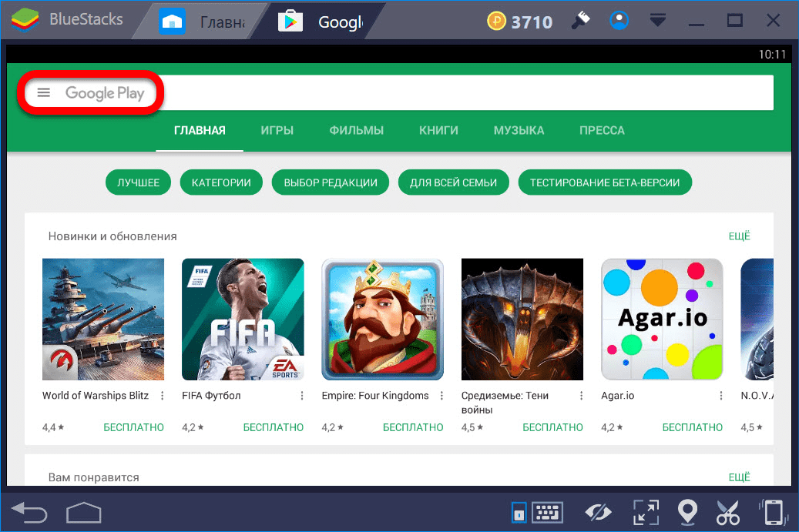Open the Google Play hamburger menu
This screenshot has height=532, width=799.
(44, 93)
